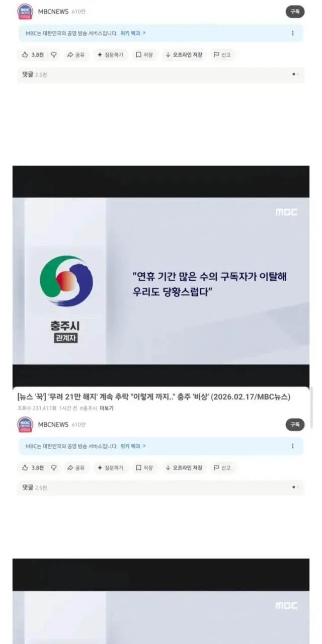The image size is (322, 644).
Task: Tap the 저장 bookmark icon below the video title
Action: 144,468
